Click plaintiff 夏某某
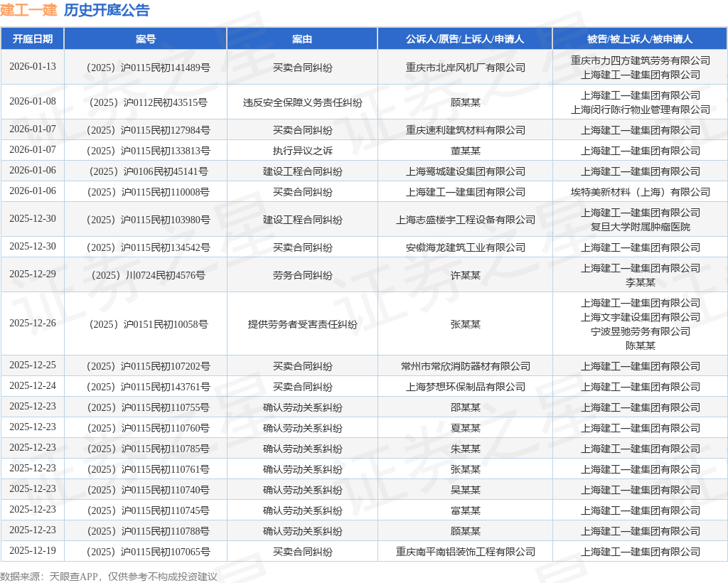728x583 pixels. [x=465, y=429]
